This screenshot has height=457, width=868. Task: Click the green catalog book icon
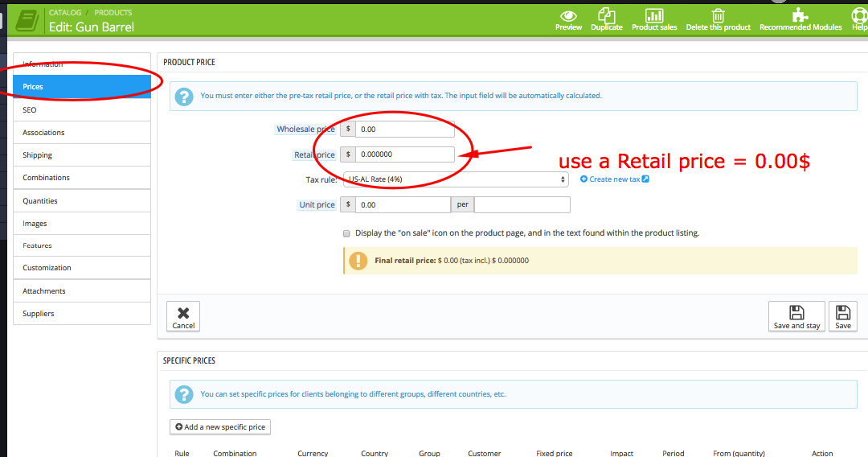[27, 20]
